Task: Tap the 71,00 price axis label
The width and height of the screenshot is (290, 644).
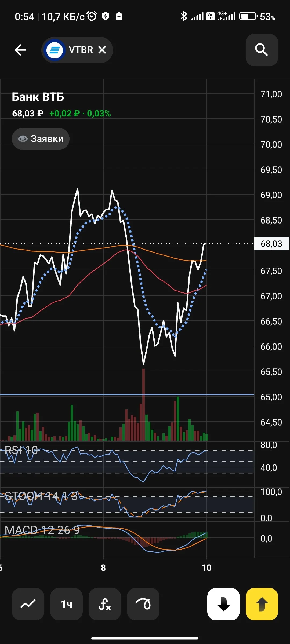Action: point(271,94)
